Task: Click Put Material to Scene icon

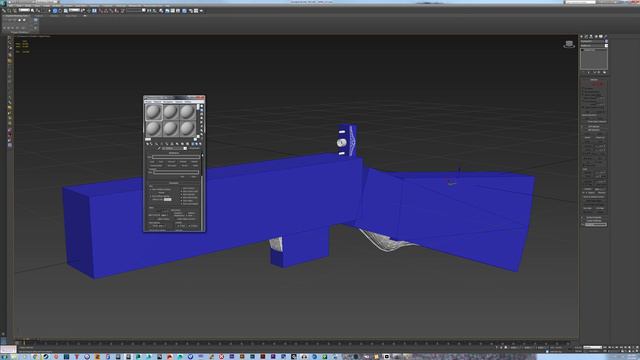Action: pyautogui.click(x=151, y=144)
